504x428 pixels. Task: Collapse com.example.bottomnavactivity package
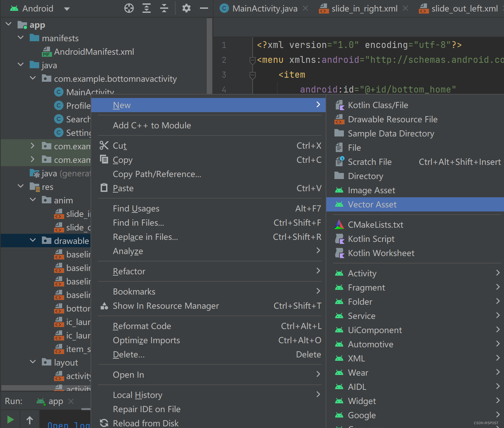click(x=33, y=78)
